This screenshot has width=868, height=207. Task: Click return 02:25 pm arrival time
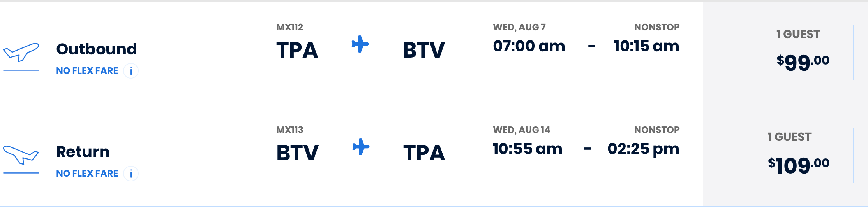click(x=643, y=149)
